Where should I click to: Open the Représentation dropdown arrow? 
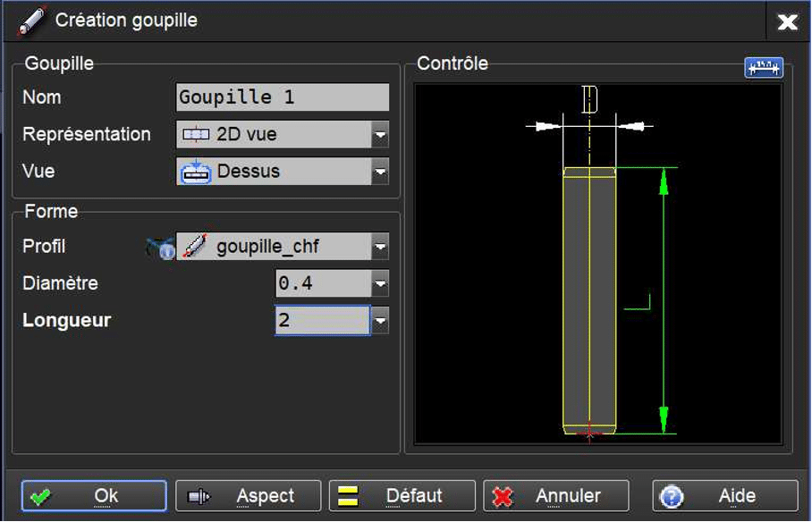click(x=380, y=135)
